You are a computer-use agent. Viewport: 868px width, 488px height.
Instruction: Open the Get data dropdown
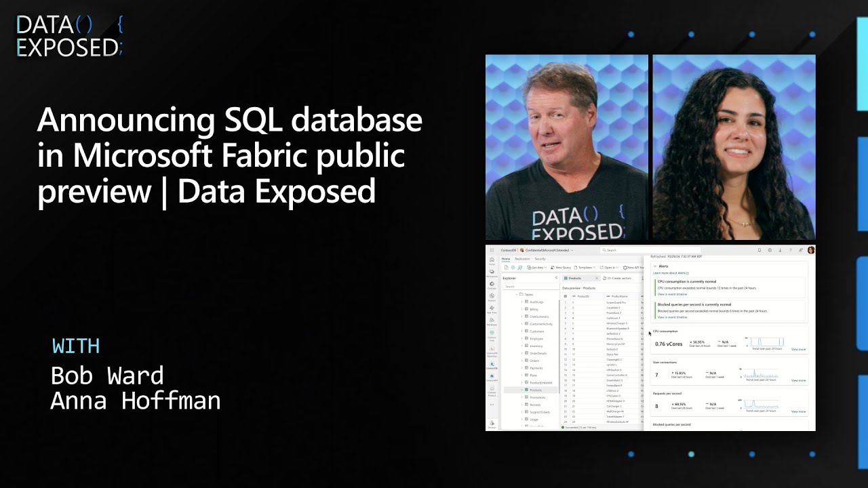pyautogui.click(x=537, y=268)
